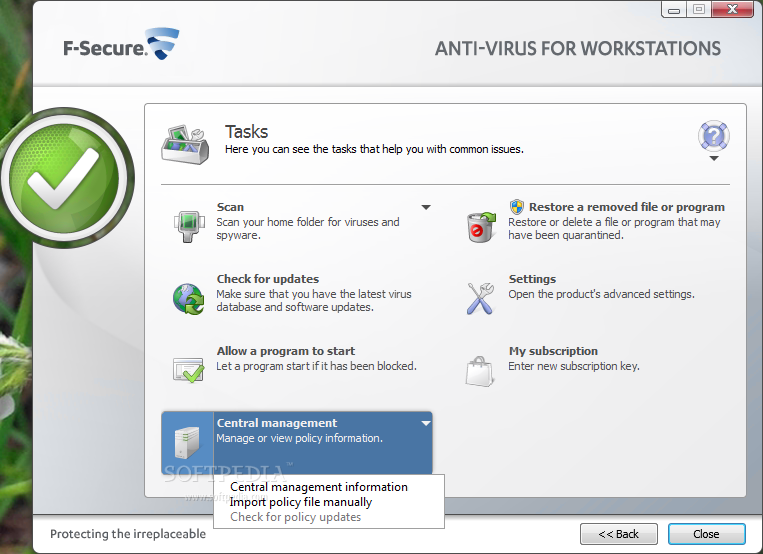Click 'Protecting the irreplaceable' footer text
This screenshot has width=763, height=554.
[127, 534]
